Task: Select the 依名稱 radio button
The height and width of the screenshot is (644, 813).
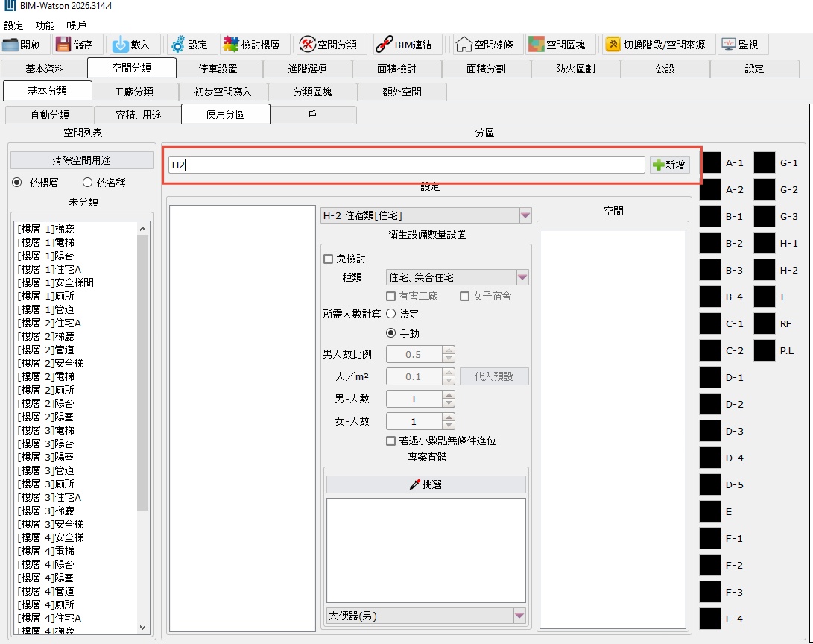Action: tap(87, 183)
